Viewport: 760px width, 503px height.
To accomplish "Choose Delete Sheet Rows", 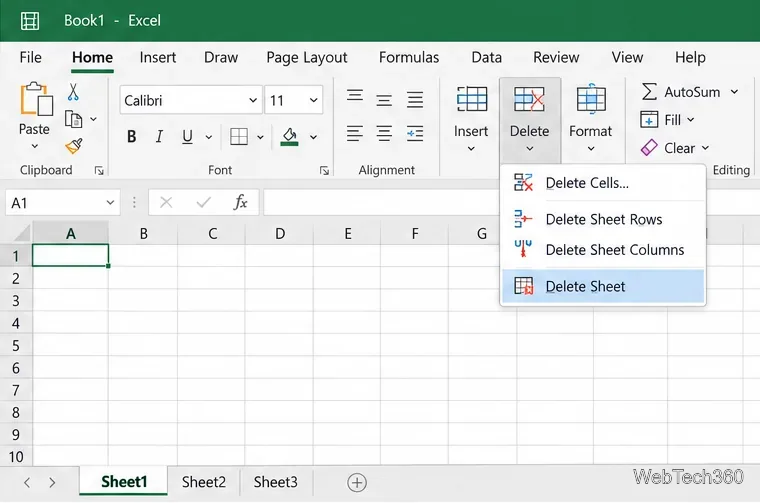I will point(603,220).
